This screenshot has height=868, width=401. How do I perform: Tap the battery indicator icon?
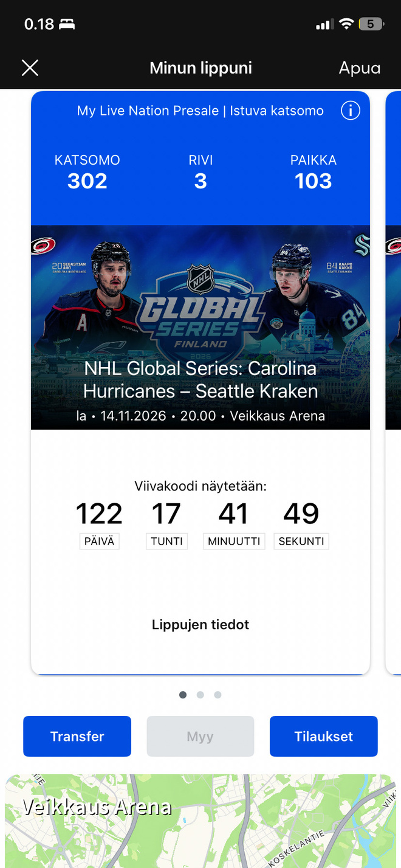click(371, 24)
